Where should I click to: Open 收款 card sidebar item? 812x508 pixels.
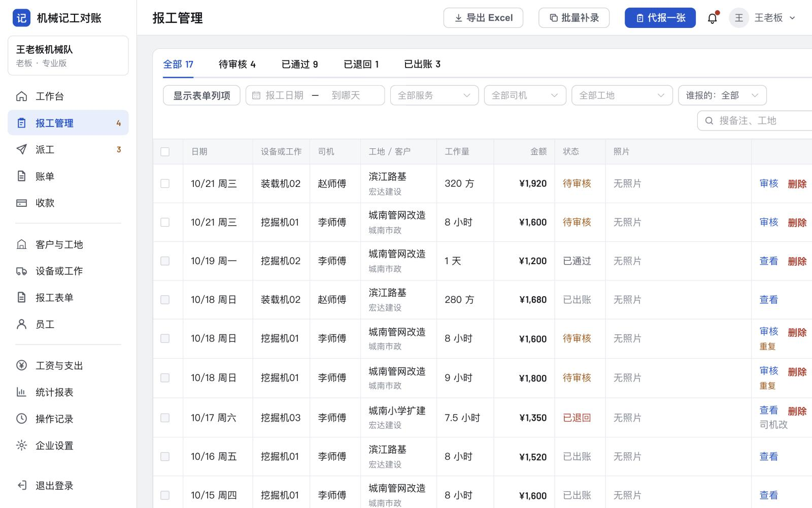click(21, 203)
